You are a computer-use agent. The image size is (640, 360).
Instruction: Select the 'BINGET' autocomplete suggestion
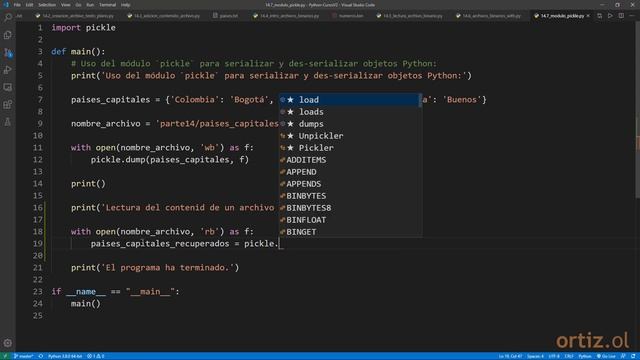point(350,232)
